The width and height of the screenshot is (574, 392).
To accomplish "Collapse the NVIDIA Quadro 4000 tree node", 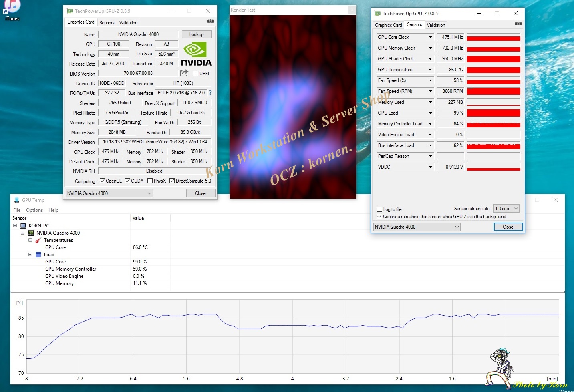I will point(22,233).
